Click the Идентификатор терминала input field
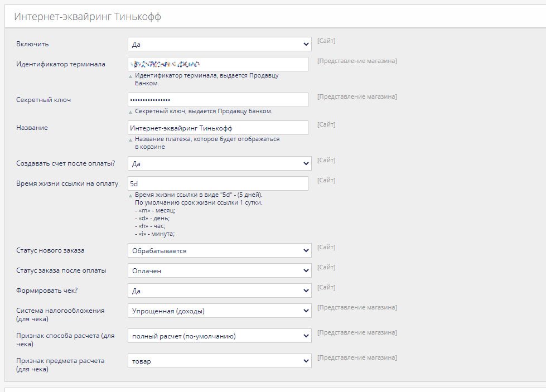Viewport: 546px width, 392px height. click(218, 64)
